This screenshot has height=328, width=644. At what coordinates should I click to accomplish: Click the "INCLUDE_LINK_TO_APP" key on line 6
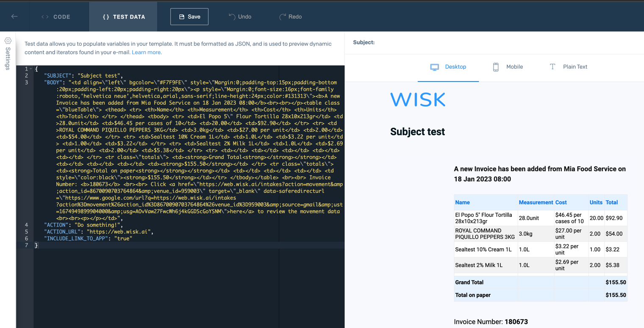tap(76, 238)
